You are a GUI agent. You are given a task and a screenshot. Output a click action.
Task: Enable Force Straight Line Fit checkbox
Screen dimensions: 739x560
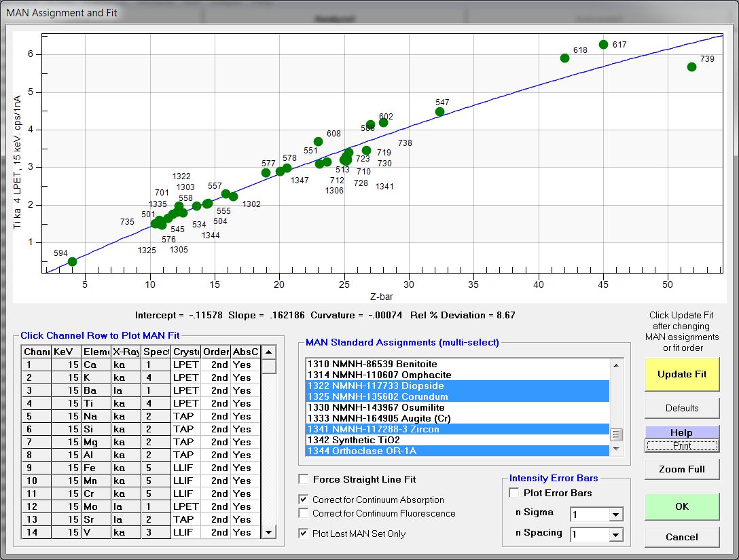(x=304, y=479)
